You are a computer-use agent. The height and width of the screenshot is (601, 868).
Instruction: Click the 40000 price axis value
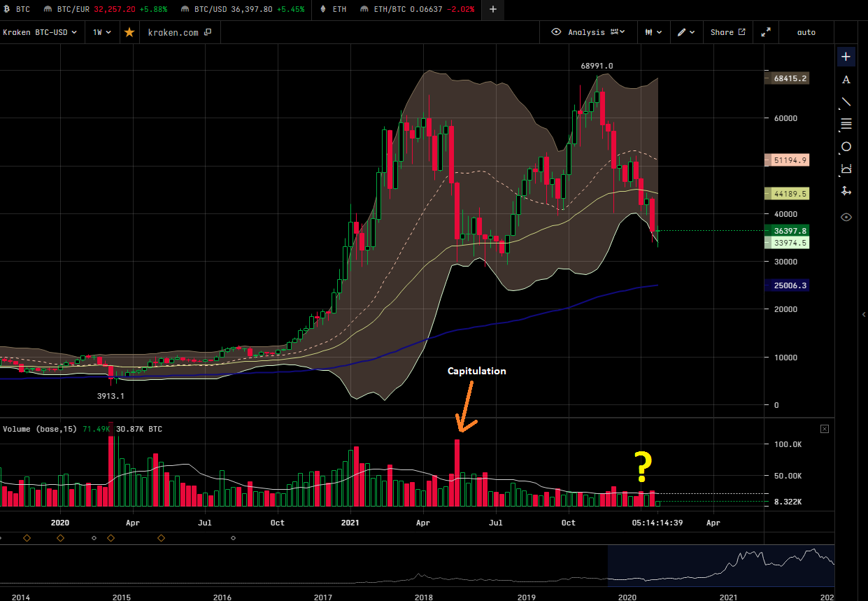[785, 214]
